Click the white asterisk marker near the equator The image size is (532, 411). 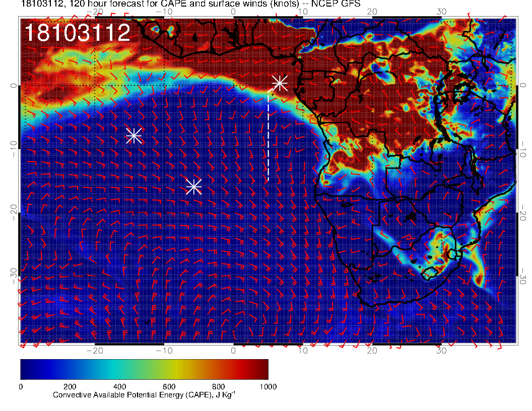pos(280,83)
